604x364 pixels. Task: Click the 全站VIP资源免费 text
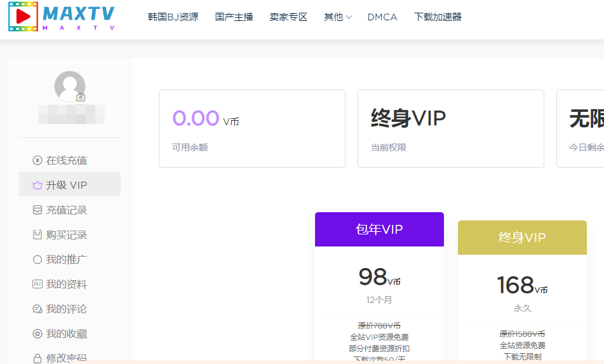(x=379, y=337)
